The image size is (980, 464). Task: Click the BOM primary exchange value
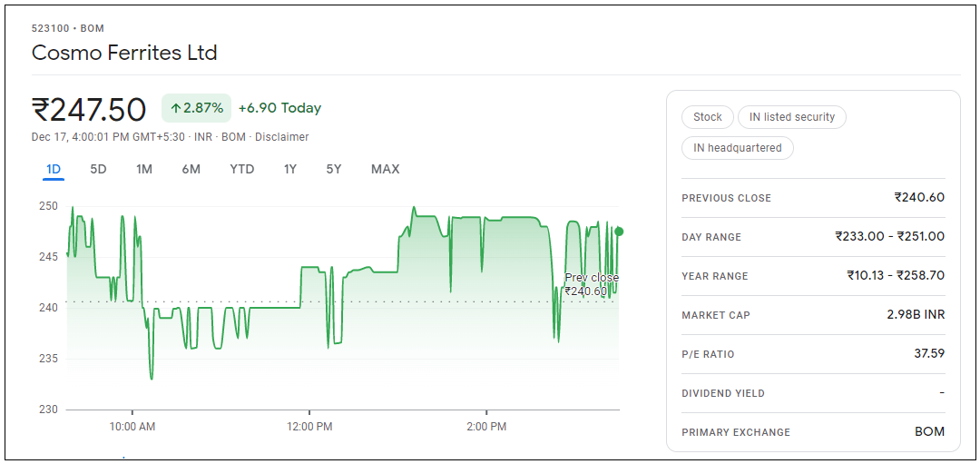[929, 431]
